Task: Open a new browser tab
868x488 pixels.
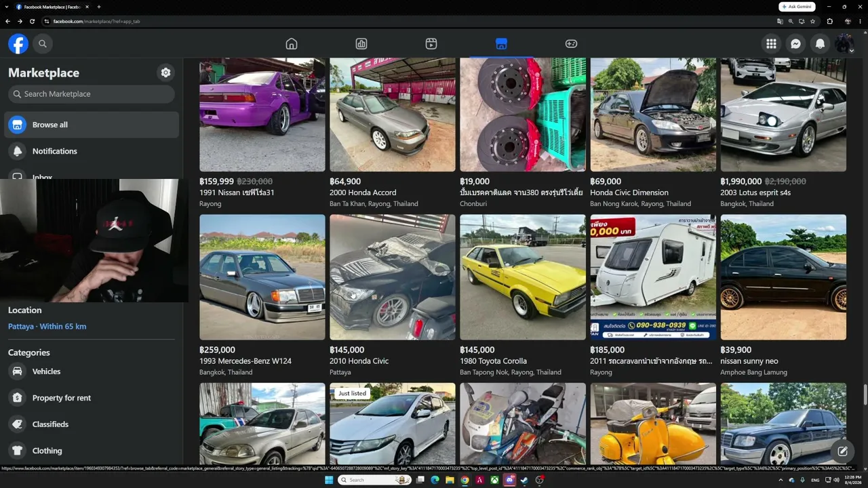Action: tap(98, 7)
